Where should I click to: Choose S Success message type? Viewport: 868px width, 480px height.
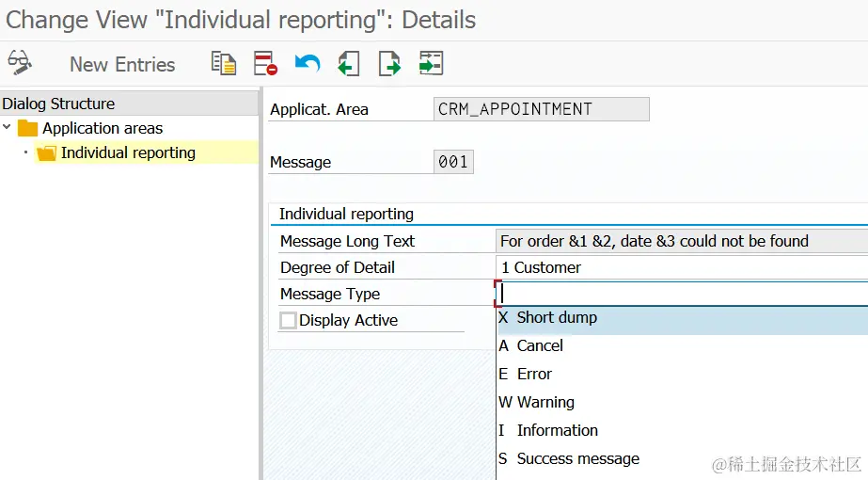tap(683, 459)
